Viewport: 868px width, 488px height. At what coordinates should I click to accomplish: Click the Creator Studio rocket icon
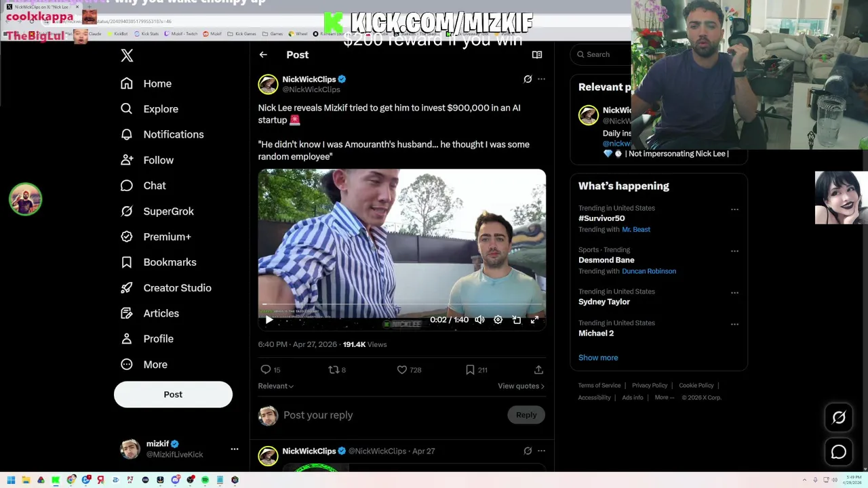point(127,288)
